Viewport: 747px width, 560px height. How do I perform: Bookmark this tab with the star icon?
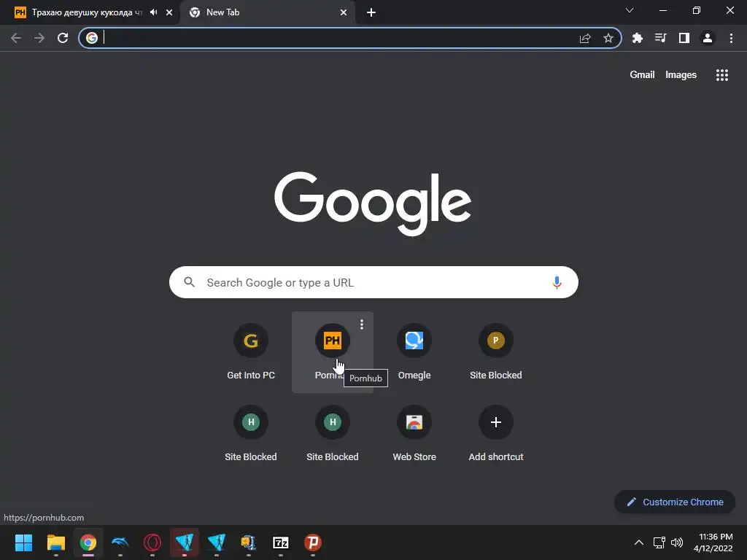608,38
